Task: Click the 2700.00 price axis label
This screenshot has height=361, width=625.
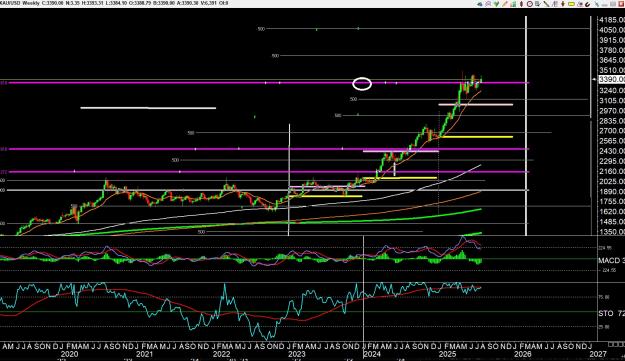Action: click(611, 131)
